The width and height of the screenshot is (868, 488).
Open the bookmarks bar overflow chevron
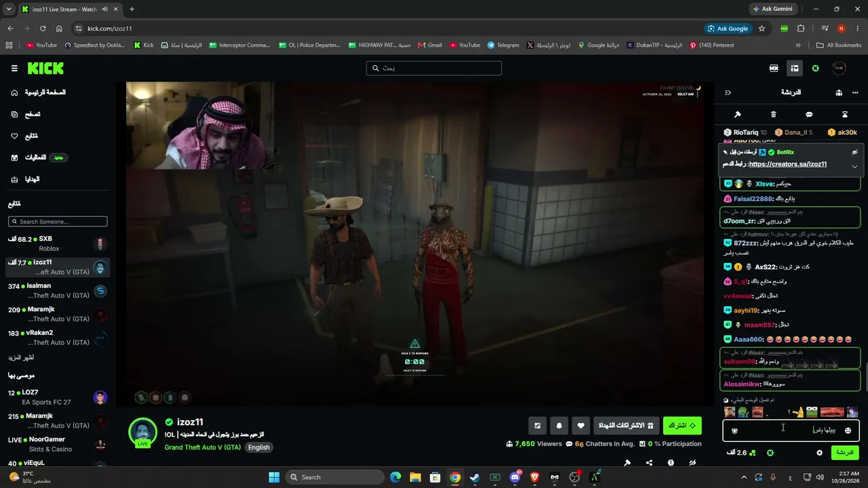pos(798,45)
